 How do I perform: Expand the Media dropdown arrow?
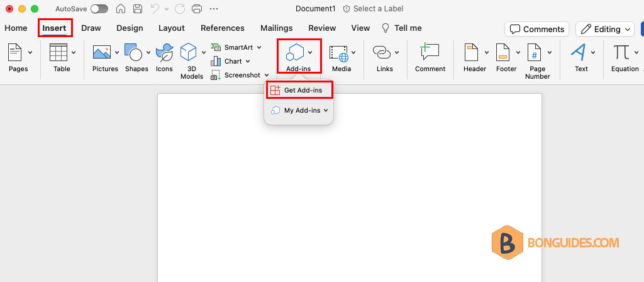353,52
